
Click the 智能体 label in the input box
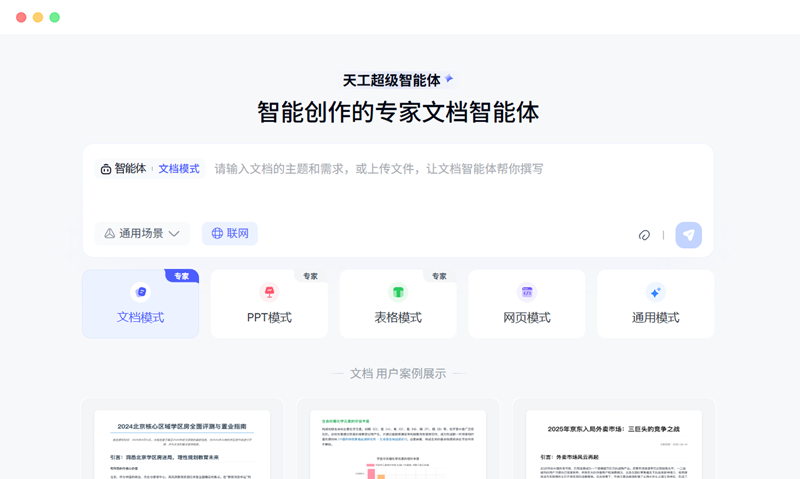(130, 169)
